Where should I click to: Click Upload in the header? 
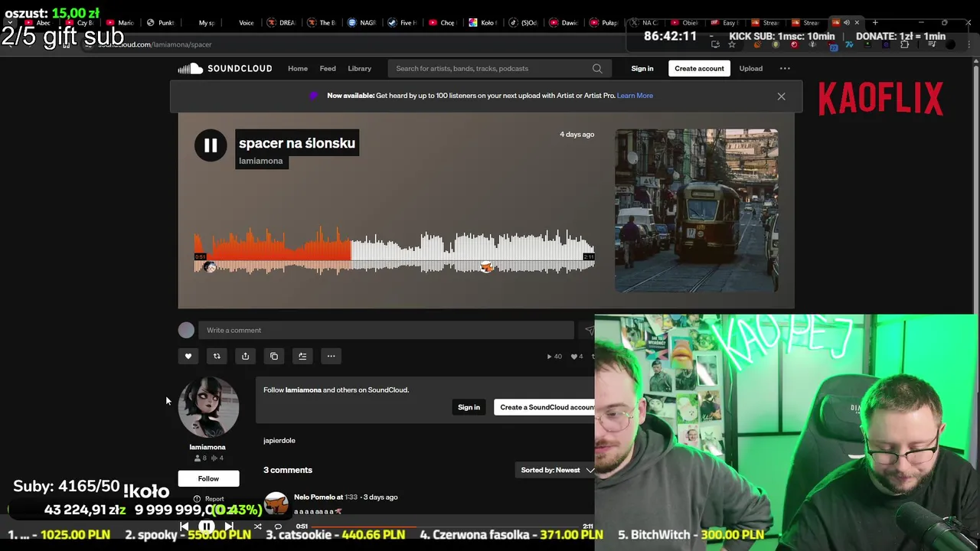750,69
